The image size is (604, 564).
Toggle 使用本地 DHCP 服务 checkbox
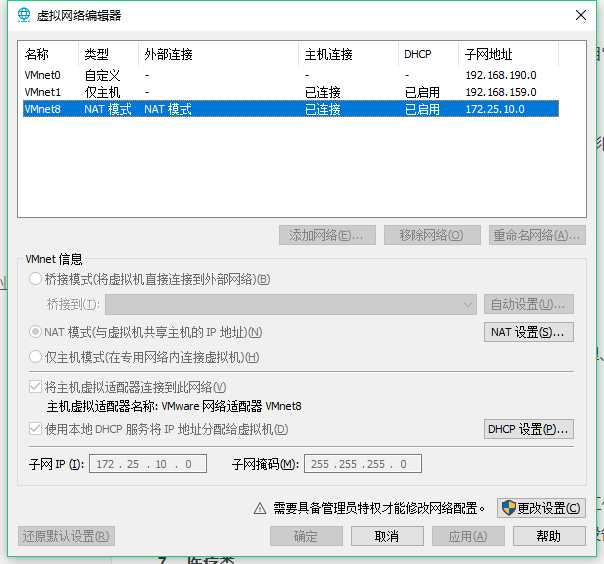point(35,428)
